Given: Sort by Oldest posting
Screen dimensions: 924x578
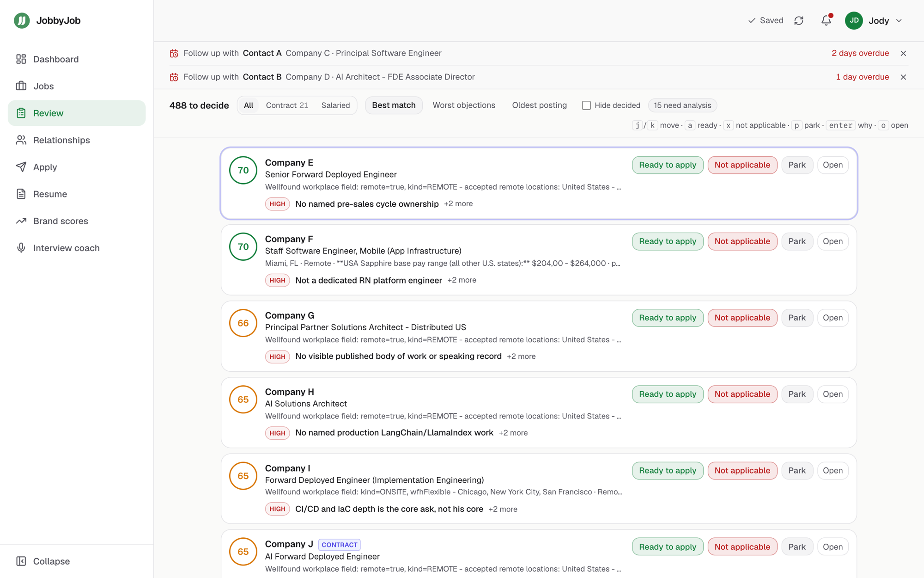Looking at the screenshot, I should click(539, 105).
